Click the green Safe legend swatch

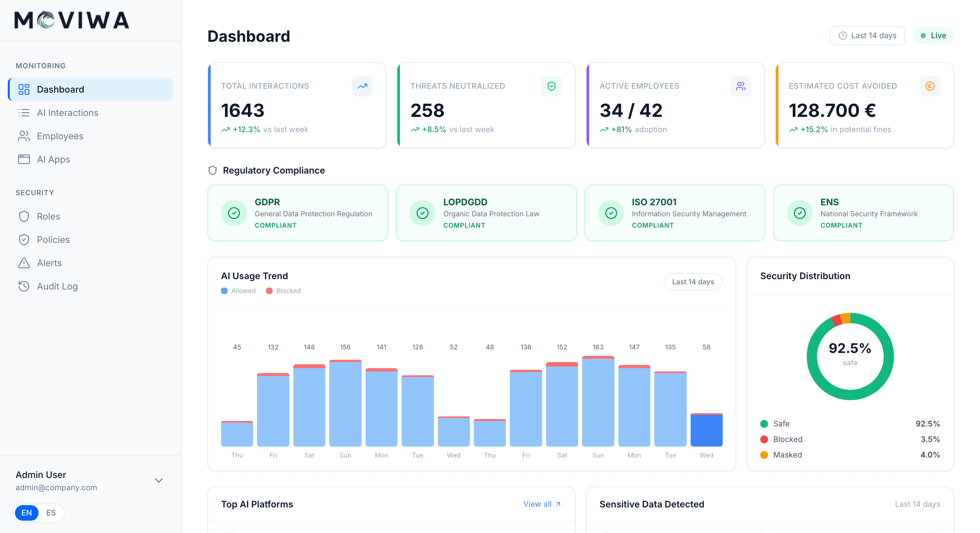764,424
